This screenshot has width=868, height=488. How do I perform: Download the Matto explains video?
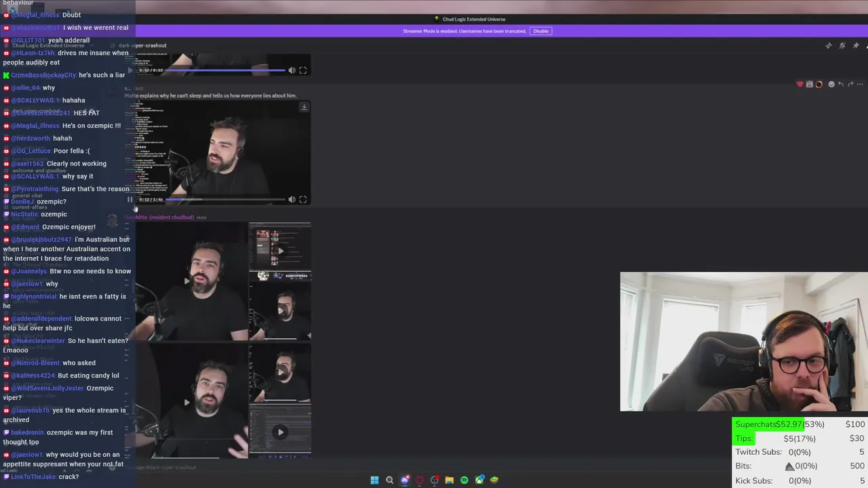[x=304, y=107]
